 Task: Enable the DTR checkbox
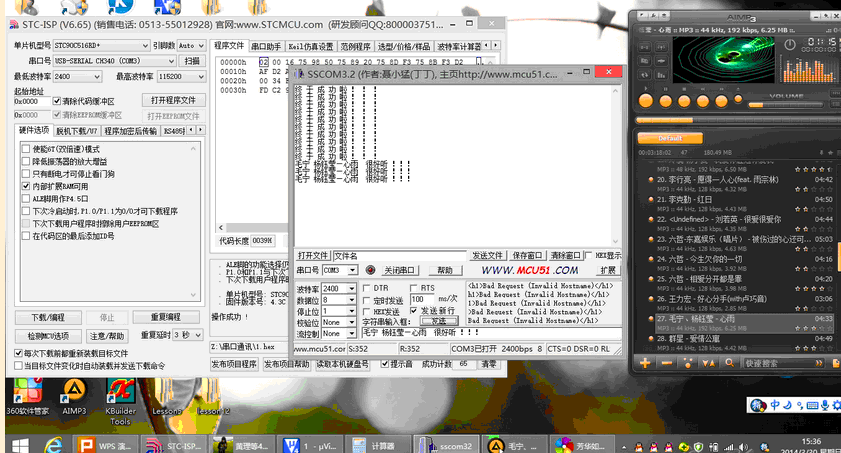tap(367, 288)
